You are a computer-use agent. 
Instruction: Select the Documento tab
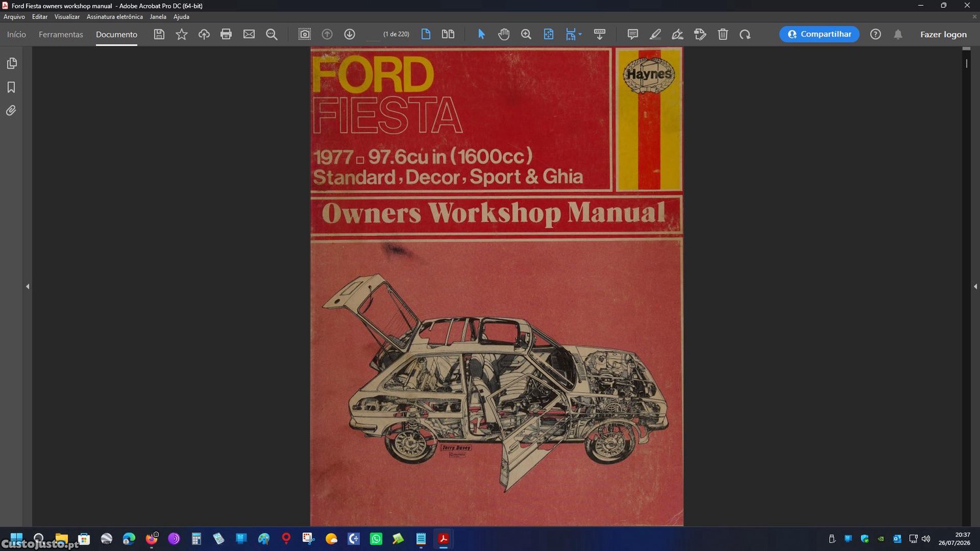pyautogui.click(x=116, y=34)
